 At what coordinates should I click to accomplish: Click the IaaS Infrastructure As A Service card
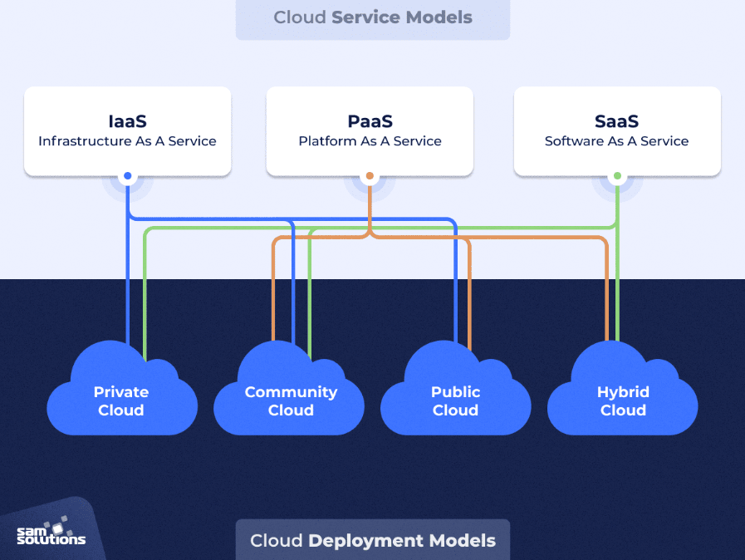pyautogui.click(x=127, y=131)
